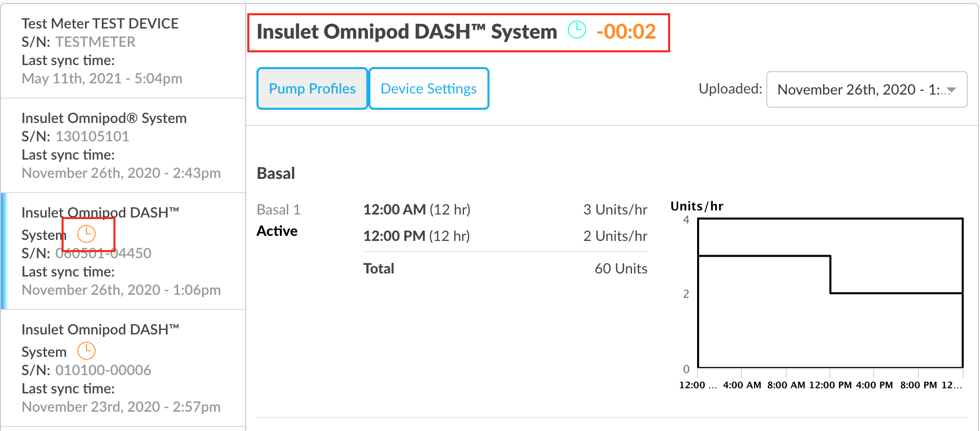Click orange clock icon for device 010100-00006
This screenshot has height=431, width=980.
tap(87, 351)
